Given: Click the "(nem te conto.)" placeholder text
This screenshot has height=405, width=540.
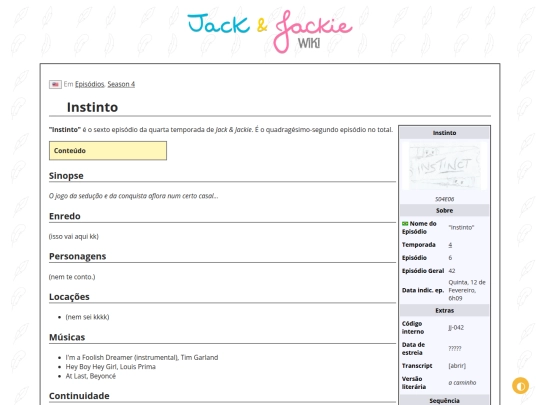Looking at the screenshot, I should (72, 277).
